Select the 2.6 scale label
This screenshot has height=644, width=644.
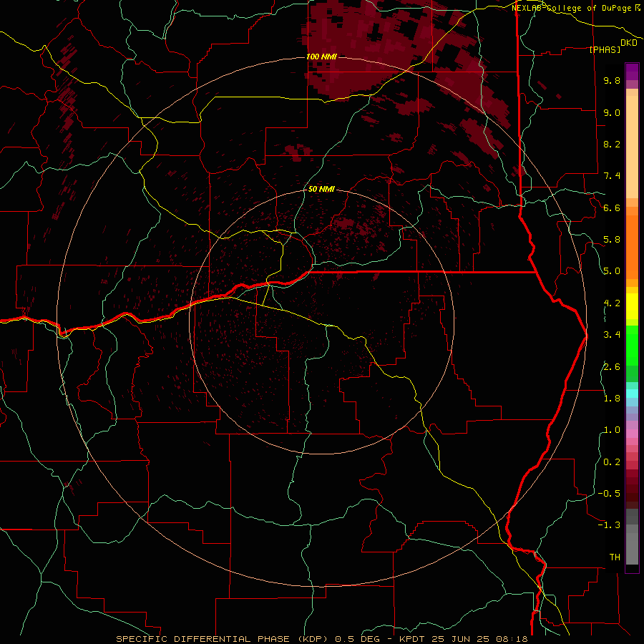(x=612, y=367)
